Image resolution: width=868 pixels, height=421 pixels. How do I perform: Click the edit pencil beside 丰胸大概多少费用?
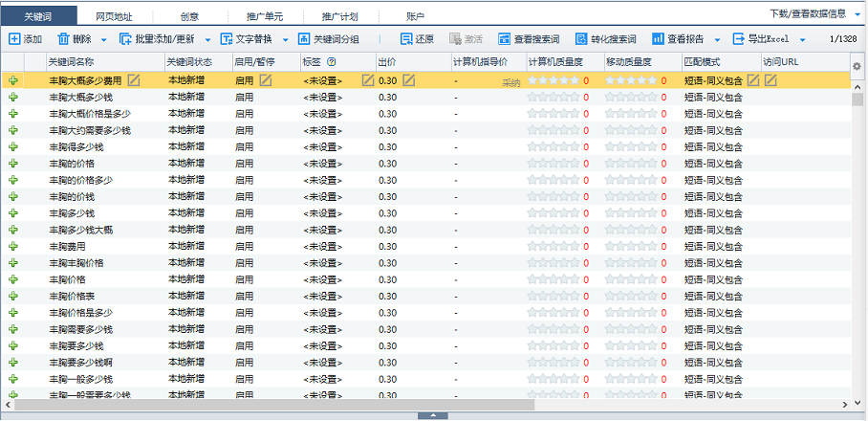[133, 80]
